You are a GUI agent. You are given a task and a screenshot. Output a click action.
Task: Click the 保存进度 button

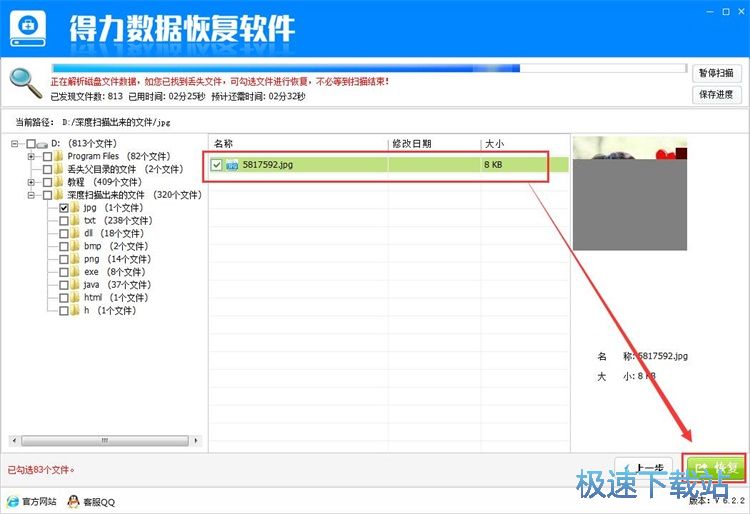pyautogui.click(x=716, y=95)
